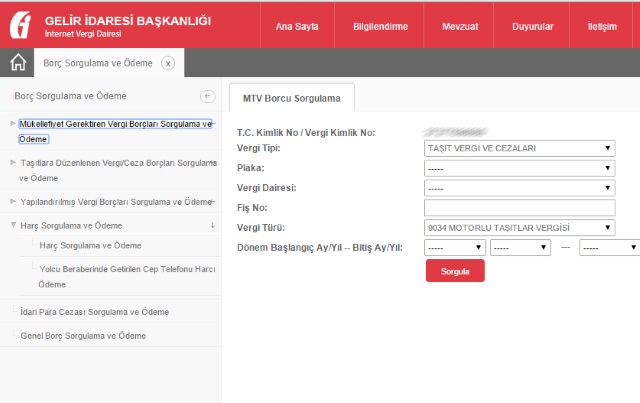Open Bilgilendirme menu item
The width and height of the screenshot is (640, 403).
tap(380, 27)
